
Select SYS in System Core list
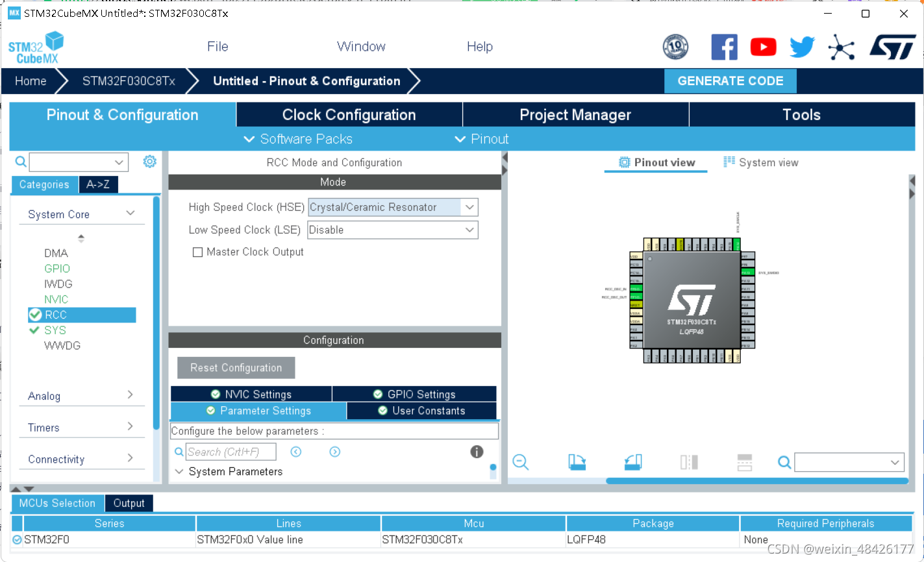click(x=55, y=330)
